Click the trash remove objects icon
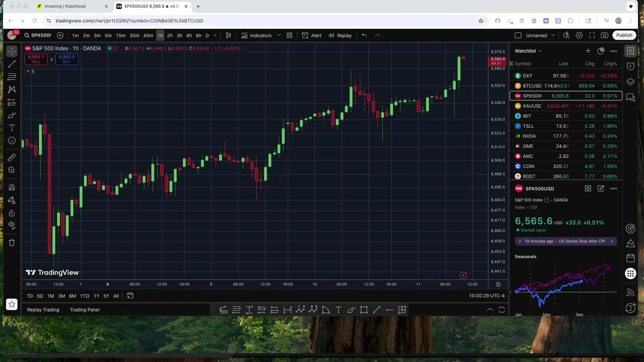This screenshot has height=362, width=644. [x=12, y=243]
